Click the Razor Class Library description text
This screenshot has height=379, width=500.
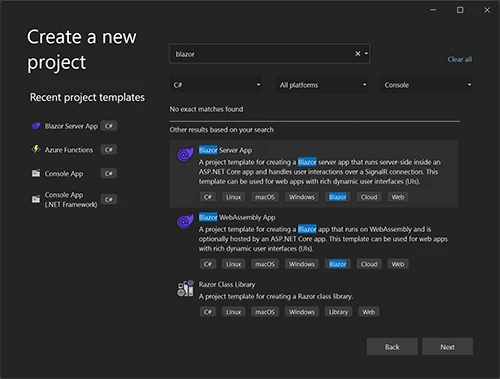(276, 296)
